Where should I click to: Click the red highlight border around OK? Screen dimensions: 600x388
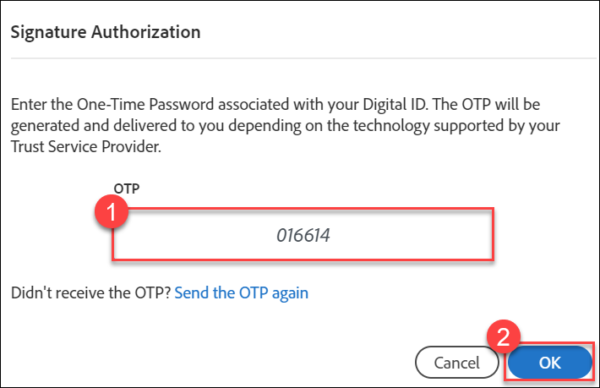click(549, 343)
